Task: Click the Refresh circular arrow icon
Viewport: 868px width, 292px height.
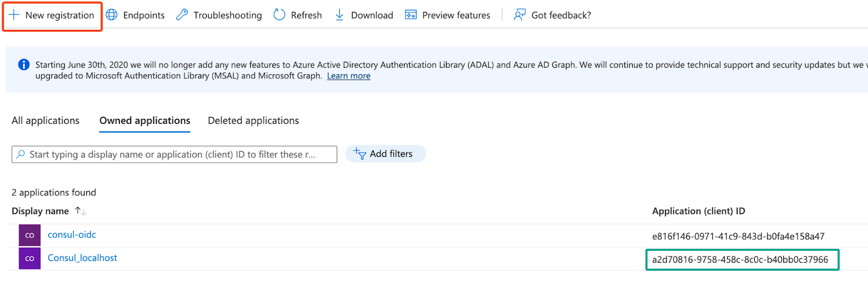Action: click(279, 15)
